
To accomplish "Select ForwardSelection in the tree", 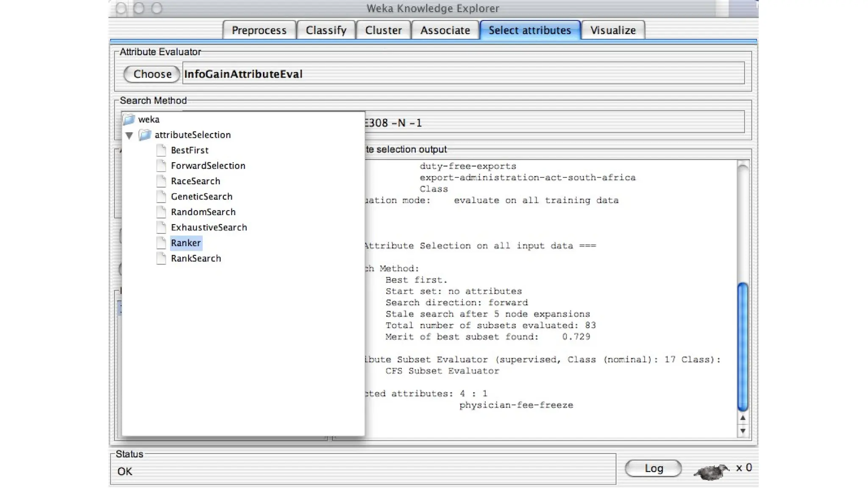I will [x=208, y=166].
